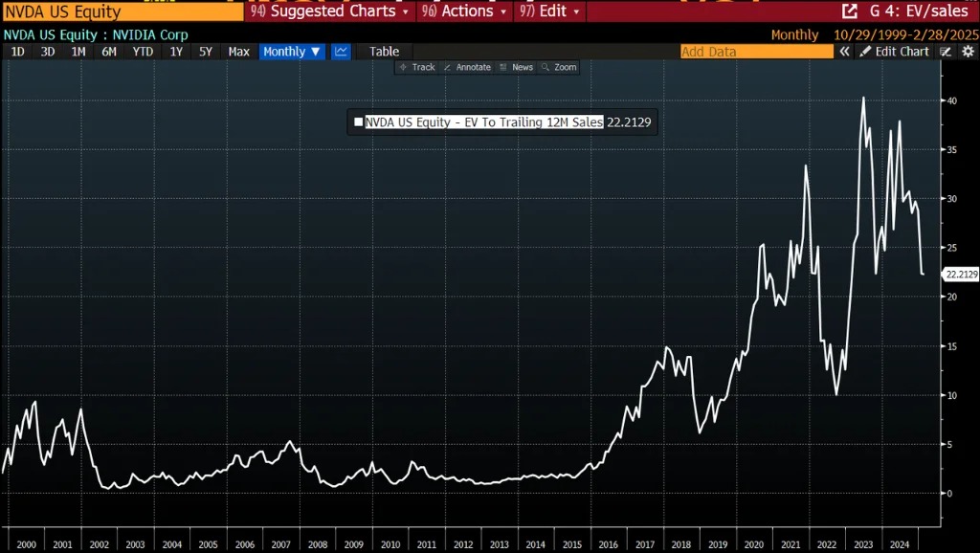Image resolution: width=980 pixels, height=553 pixels.
Task: Activate the Annotate tool
Action: click(467, 67)
